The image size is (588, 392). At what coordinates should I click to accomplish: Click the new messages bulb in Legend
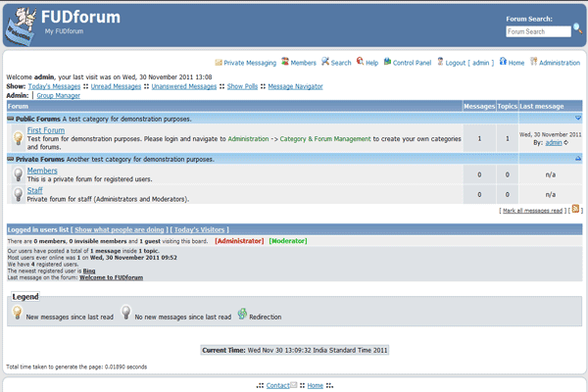click(18, 313)
